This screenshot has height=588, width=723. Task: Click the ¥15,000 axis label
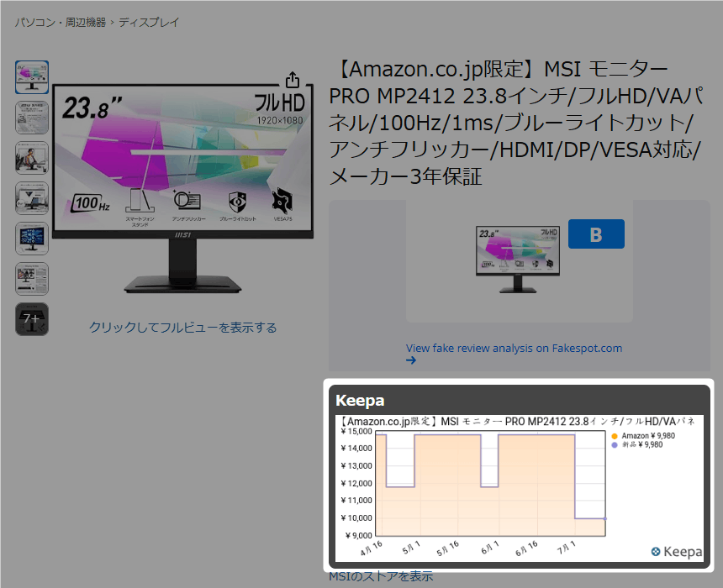(356, 431)
